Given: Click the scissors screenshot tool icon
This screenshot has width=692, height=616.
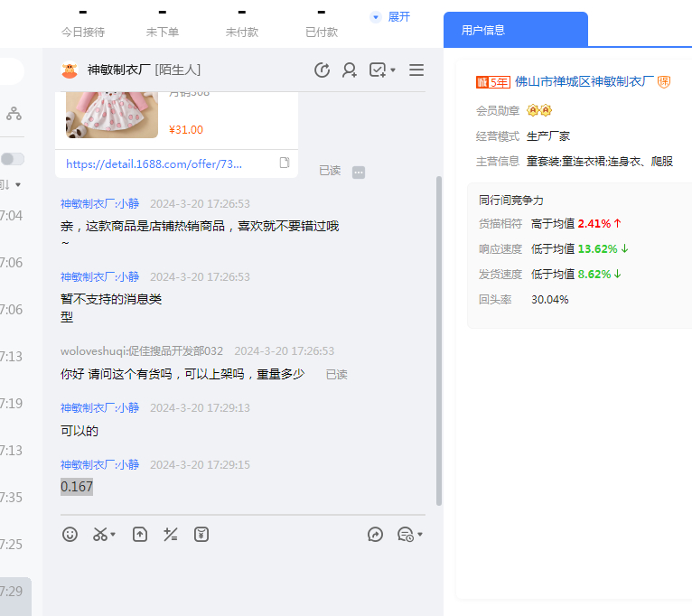Looking at the screenshot, I should click(x=100, y=535).
